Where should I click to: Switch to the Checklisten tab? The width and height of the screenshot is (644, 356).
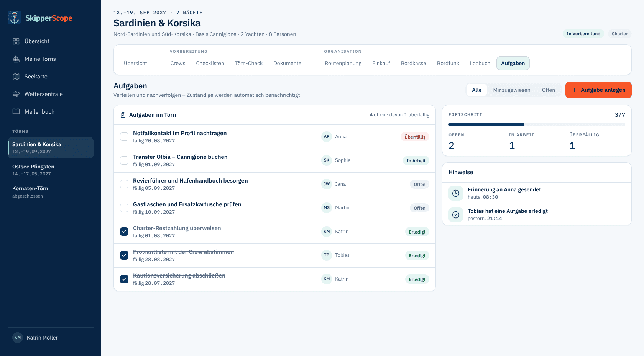(x=210, y=63)
